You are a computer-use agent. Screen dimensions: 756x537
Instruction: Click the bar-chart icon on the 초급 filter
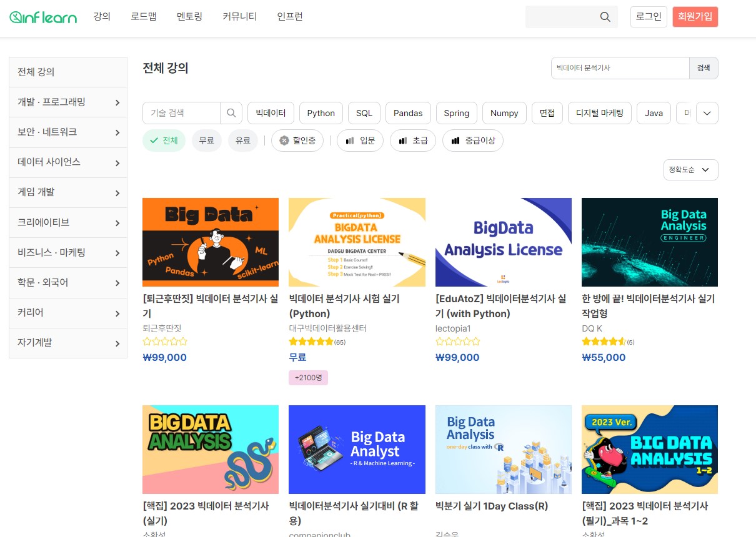click(403, 140)
